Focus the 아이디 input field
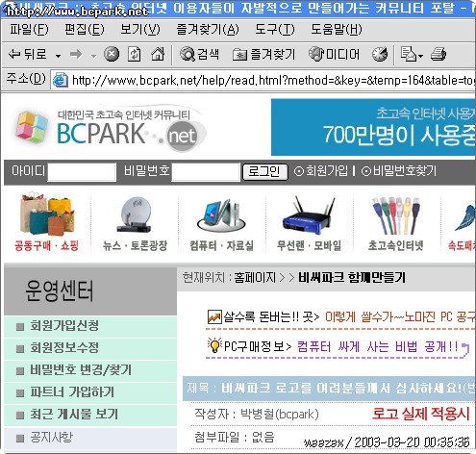The height and width of the screenshot is (454, 476). click(x=82, y=172)
